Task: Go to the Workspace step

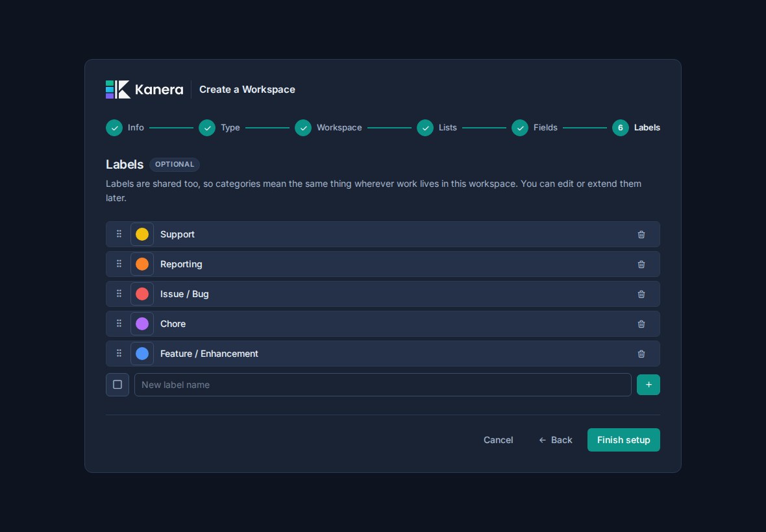Action: tap(328, 127)
